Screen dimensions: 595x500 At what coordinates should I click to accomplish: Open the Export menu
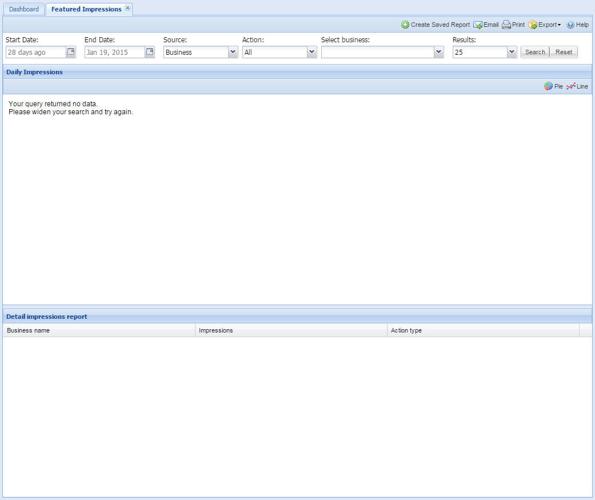point(545,25)
